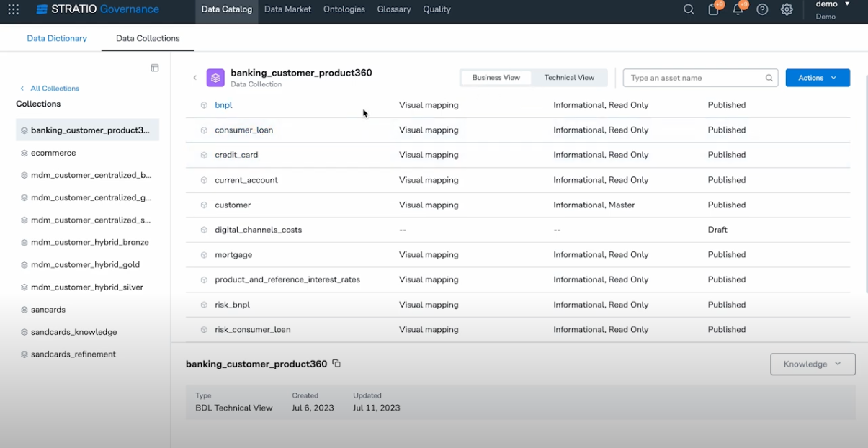Open the notifications bell icon
Screen dimensions: 868x448
pyautogui.click(x=738, y=9)
